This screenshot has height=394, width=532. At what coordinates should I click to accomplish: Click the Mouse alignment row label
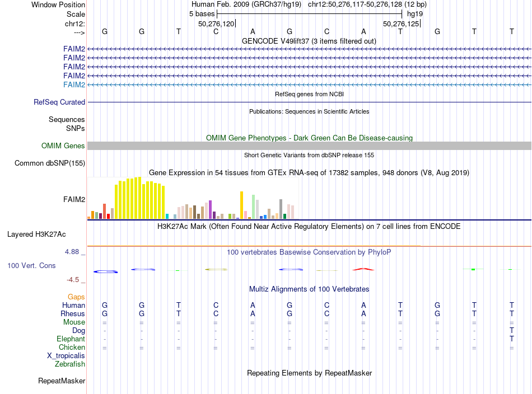(74, 322)
